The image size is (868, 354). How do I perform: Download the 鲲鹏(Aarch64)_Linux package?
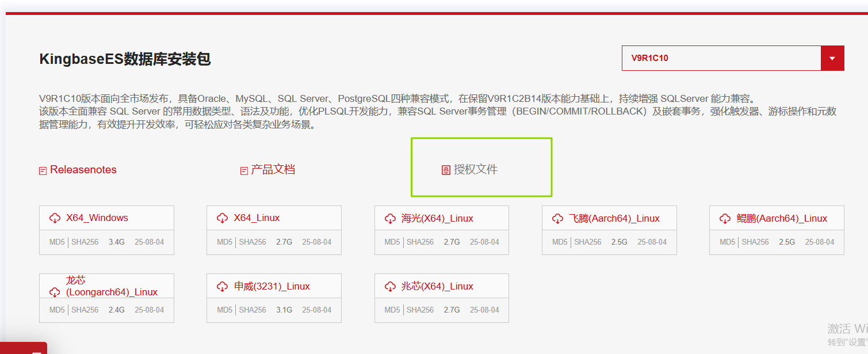click(x=782, y=218)
